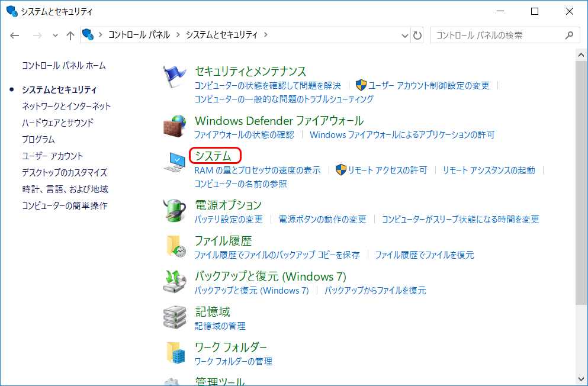Open コンピューターの簡単操作 in sidebar
Viewport: 588px width, 386px height.
(65, 206)
